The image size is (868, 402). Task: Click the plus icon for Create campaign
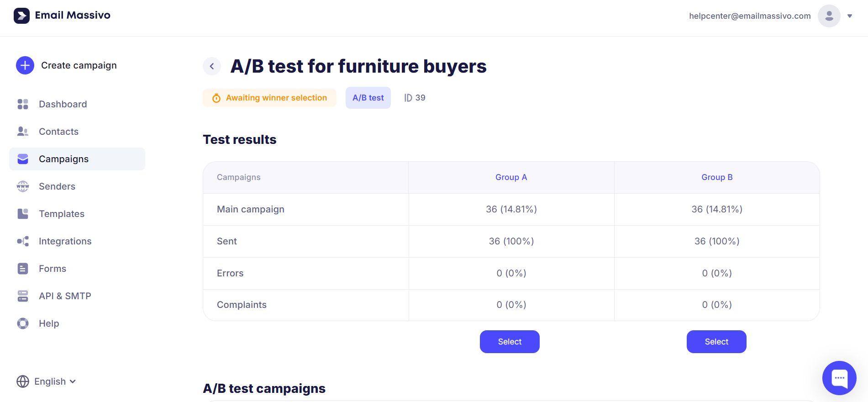25,65
